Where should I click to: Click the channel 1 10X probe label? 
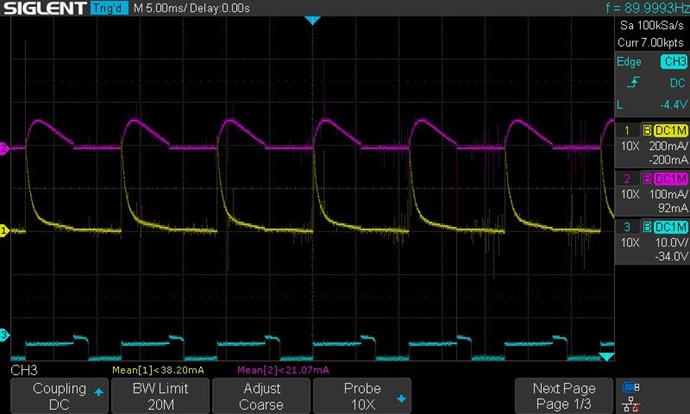click(x=630, y=146)
